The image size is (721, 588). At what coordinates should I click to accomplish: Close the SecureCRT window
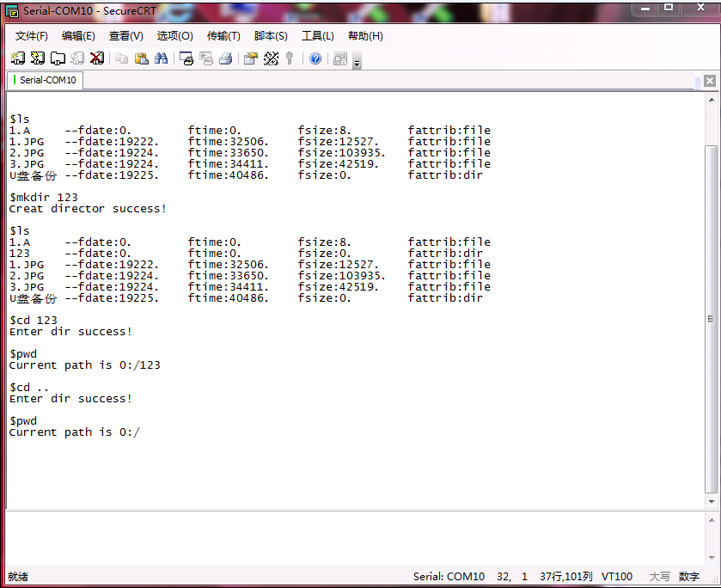pyautogui.click(x=700, y=9)
